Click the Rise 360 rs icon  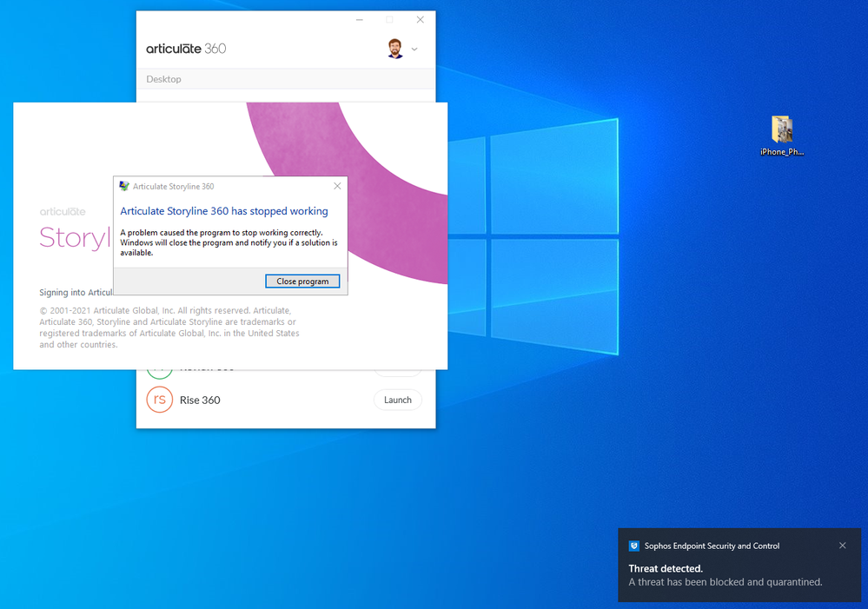(x=159, y=400)
